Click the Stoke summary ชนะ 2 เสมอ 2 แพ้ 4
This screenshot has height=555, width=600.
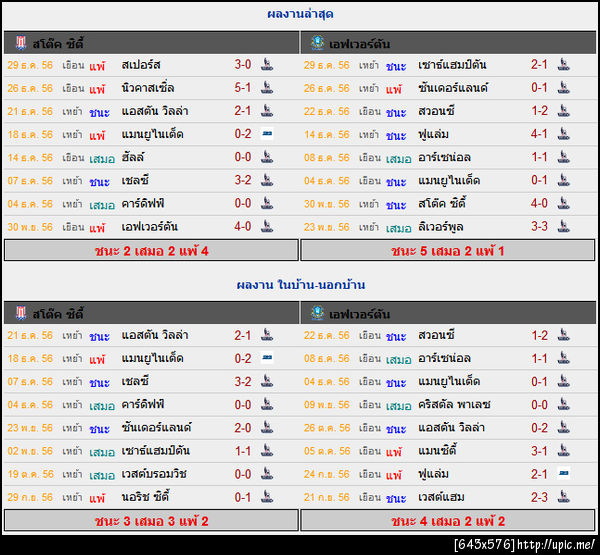click(x=151, y=251)
